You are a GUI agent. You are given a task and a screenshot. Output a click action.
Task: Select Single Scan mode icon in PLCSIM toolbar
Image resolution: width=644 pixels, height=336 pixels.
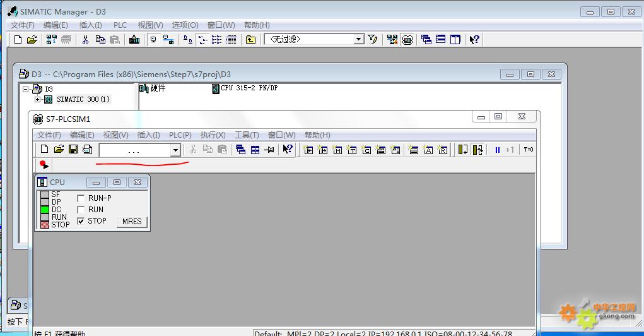coord(463,150)
